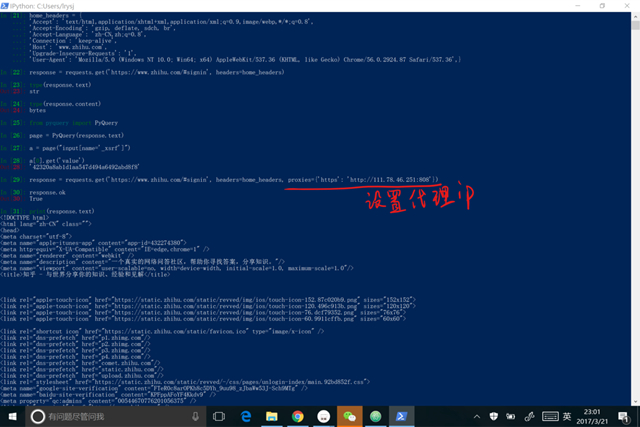Viewport: 640px width, 427px height.
Task: Click the 'print(response.text)' line
Action: (62, 211)
